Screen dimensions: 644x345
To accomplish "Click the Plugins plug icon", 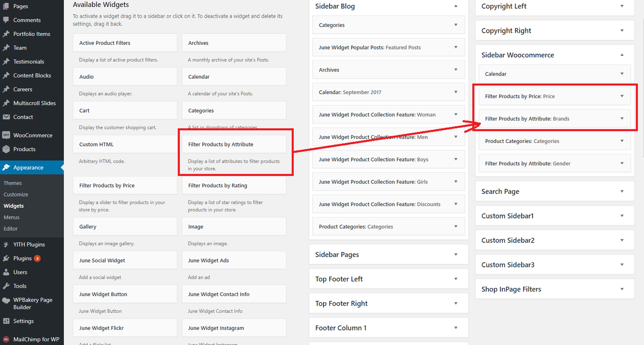I will 6,258.
